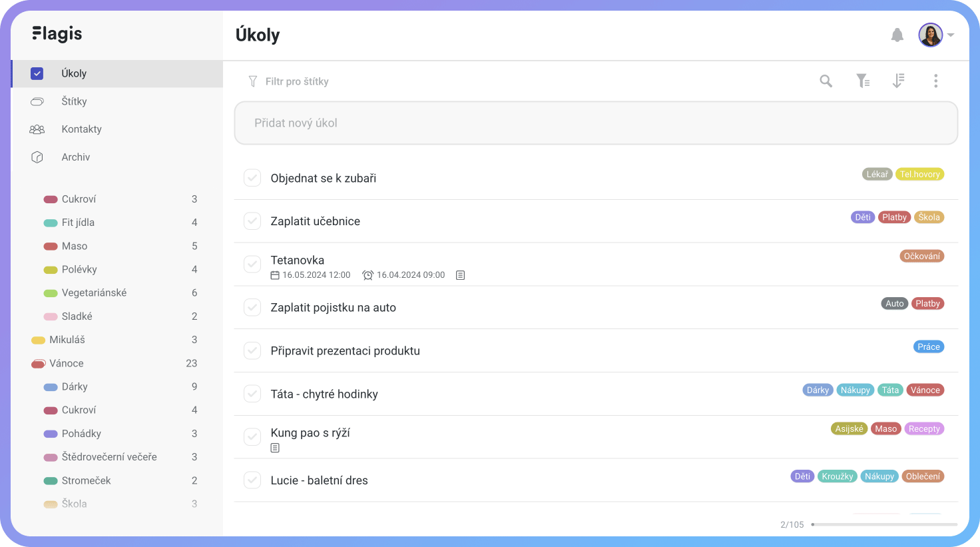Complete the "Táta - chytré hodinky" task
The width and height of the screenshot is (980, 547).
click(252, 394)
